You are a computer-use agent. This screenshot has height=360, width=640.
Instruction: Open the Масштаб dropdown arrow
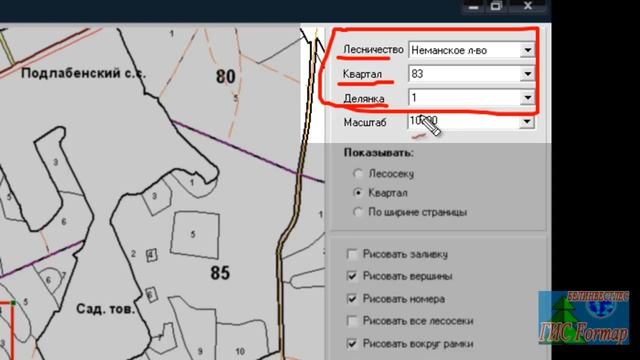coord(527,122)
